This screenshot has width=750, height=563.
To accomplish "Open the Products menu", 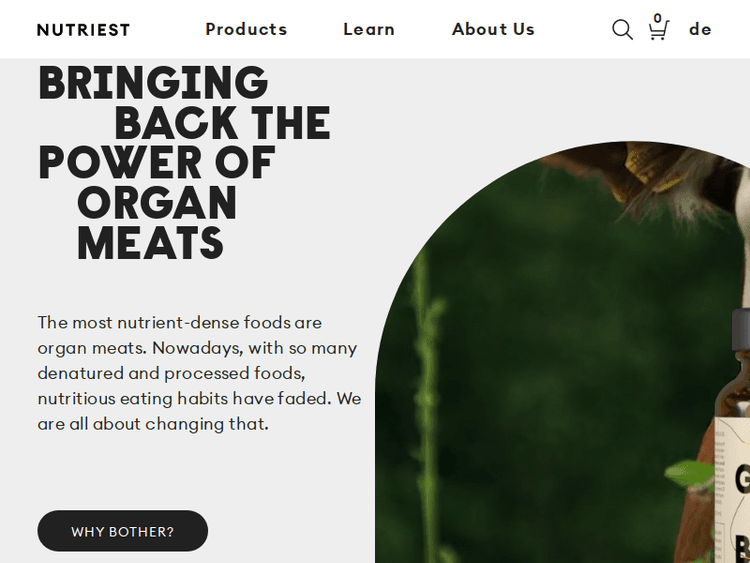I will click(246, 29).
